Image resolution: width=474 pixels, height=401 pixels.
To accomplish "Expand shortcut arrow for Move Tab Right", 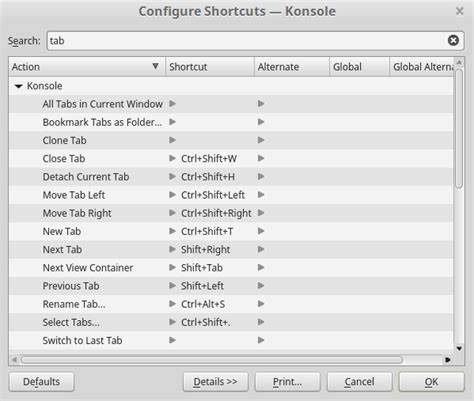I will [x=172, y=213].
